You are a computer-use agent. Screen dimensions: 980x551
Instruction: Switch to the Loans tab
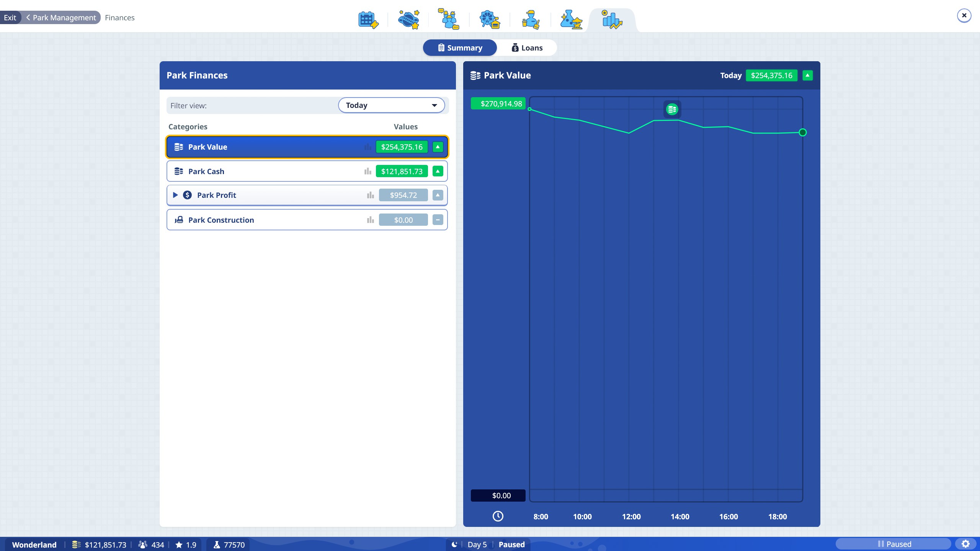527,48
